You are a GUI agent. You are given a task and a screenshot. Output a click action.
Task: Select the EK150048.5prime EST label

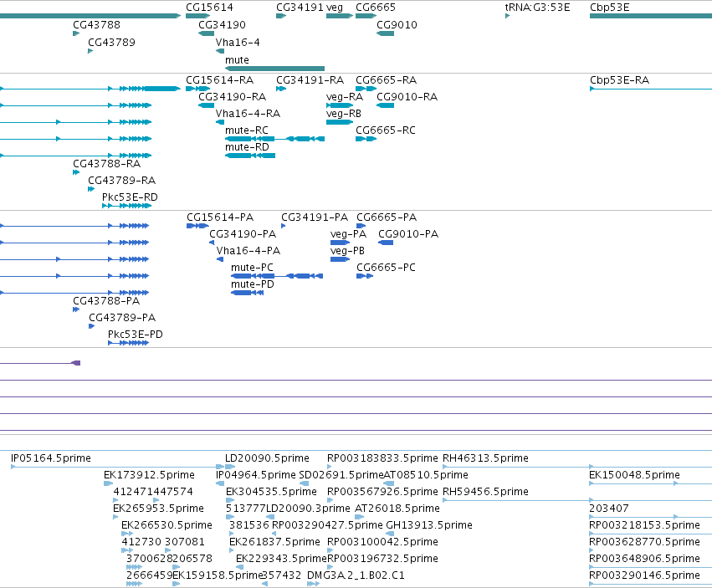pos(634,475)
